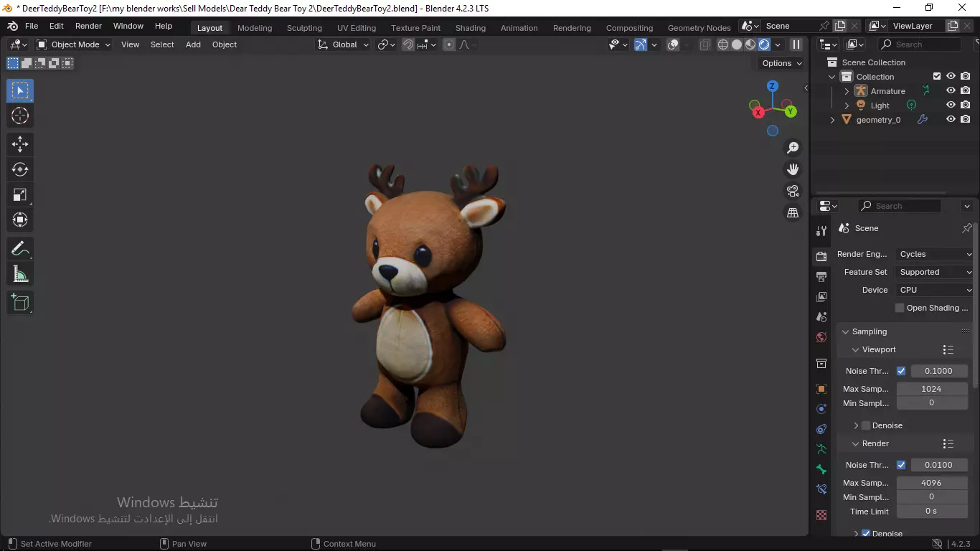Screen dimensions: 980x551
Task: Open the Render Engine Cycles dropdown
Action: 934,254
